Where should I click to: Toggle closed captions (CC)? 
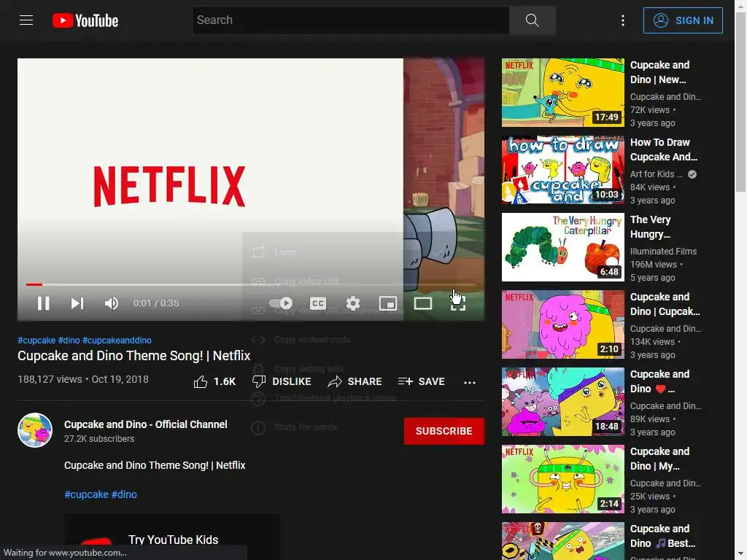(318, 303)
